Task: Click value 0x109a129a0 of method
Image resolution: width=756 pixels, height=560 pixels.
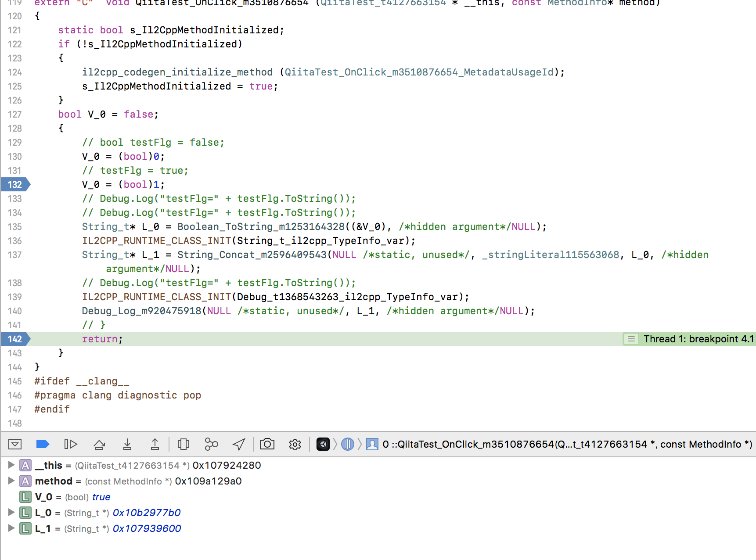Action: coord(208,481)
